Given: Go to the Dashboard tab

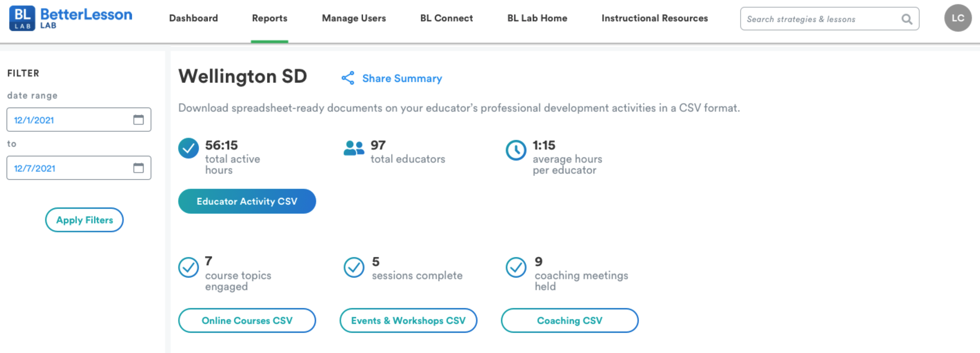Looking at the screenshot, I should pos(193,18).
